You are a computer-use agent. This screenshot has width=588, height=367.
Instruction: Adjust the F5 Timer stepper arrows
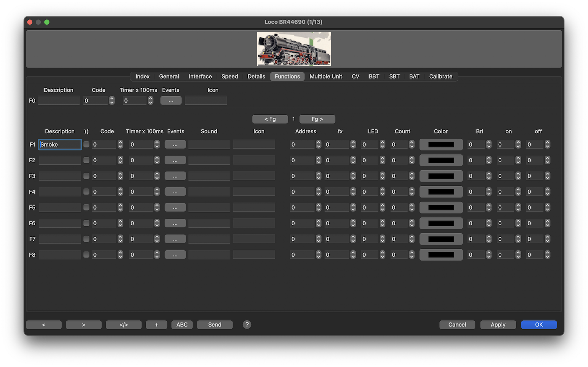pos(157,208)
